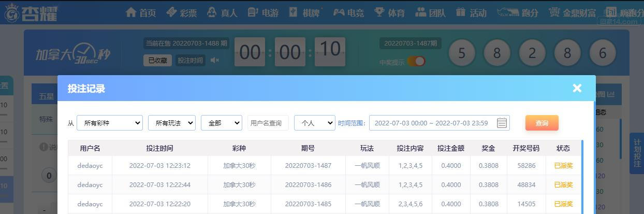The width and height of the screenshot is (644, 214).
Task: Click bet time 2022-07-03 12:22:44
Action: [x=160, y=184]
